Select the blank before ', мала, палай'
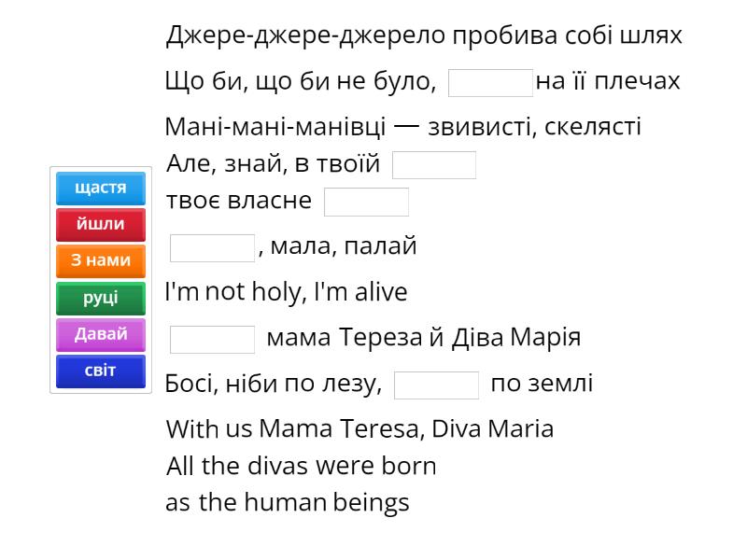This screenshot has width=747, height=560. 212,247
